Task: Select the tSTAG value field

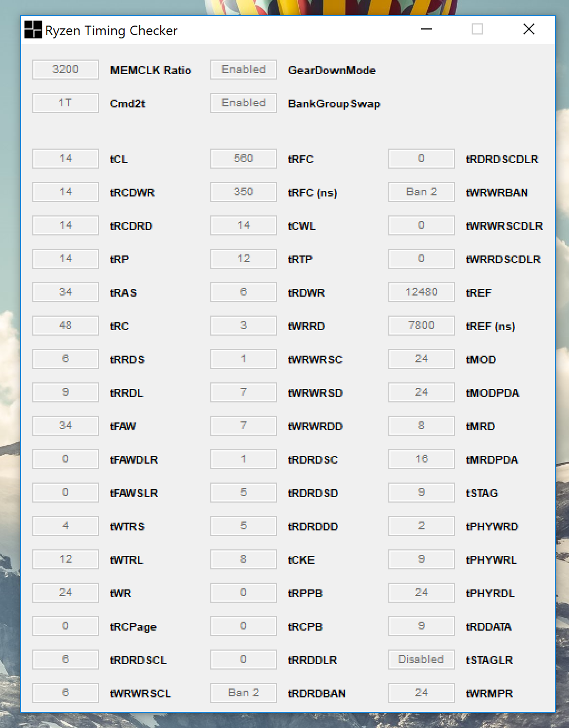Action: 422,493
